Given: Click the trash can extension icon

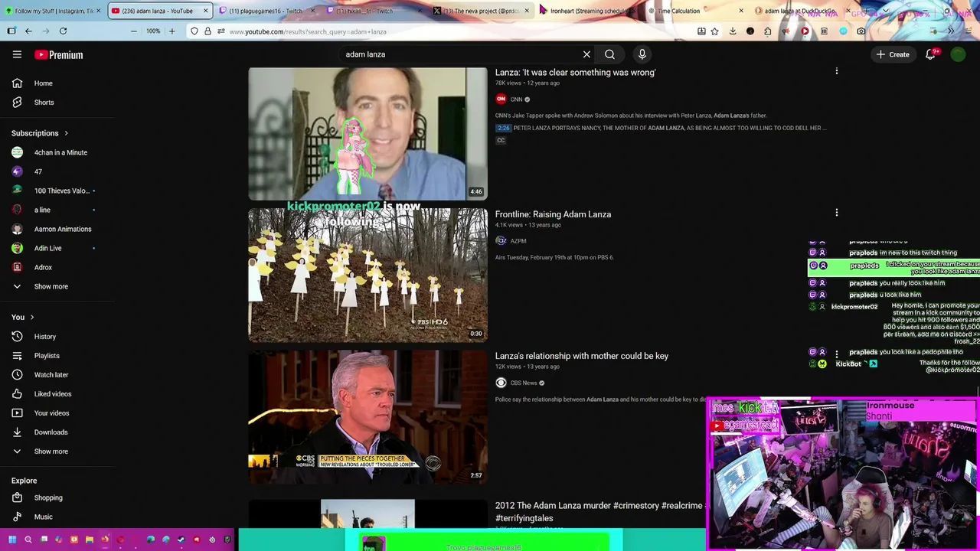Looking at the screenshot, I should 824,31.
